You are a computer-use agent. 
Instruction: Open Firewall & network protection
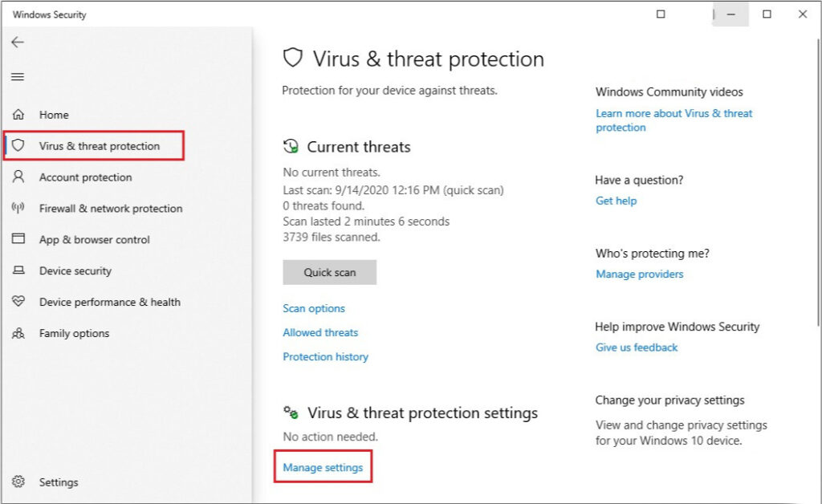point(108,209)
